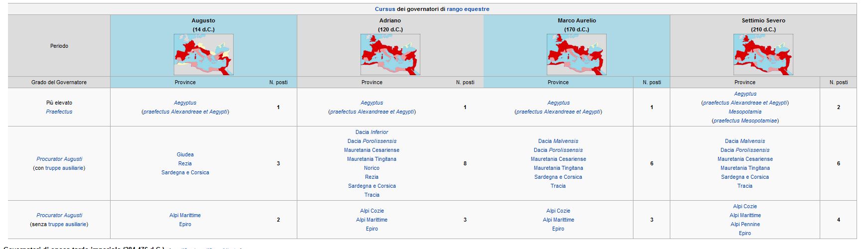Image resolution: width=868 pixels, height=249 pixels.
Task: Open the Marco Aurelio 170 d.C. map thumbnail
Action: 577,55
